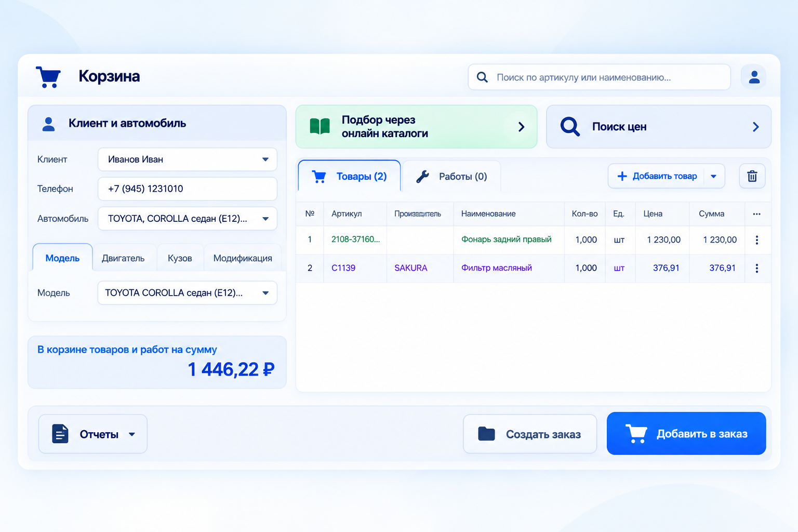Image resolution: width=798 pixels, height=532 pixels.
Task: Click the Создать заказ button
Action: tap(530, 434)
